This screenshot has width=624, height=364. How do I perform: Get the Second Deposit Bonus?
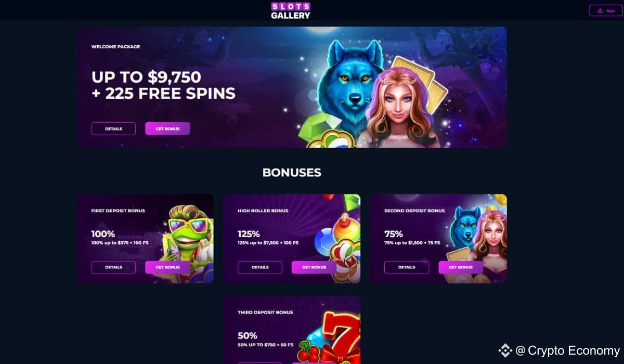tap(461, 267)
